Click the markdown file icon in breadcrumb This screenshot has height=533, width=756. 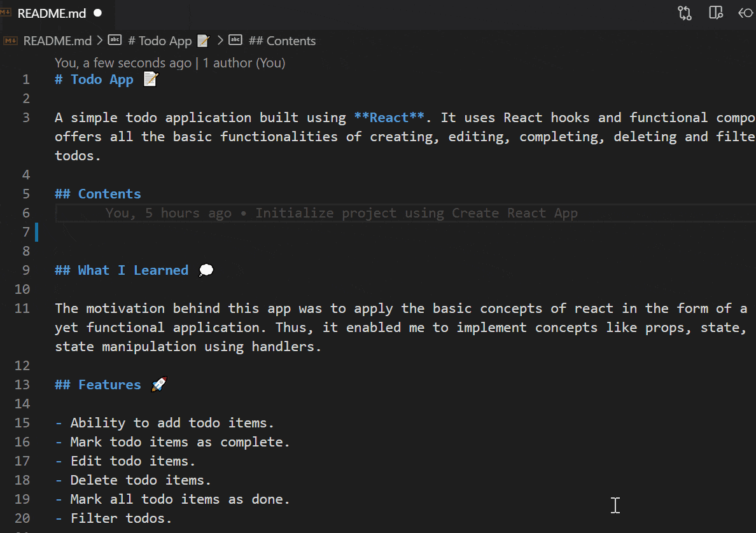click(x=11, y=41)
